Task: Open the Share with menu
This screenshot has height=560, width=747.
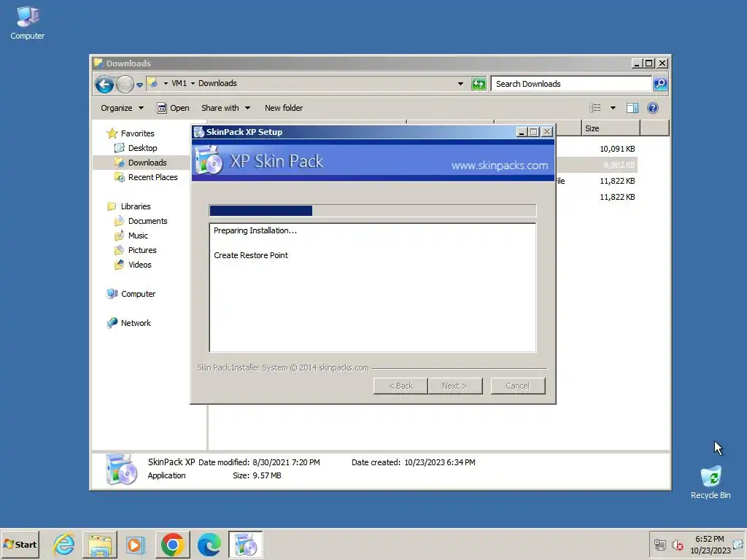Action: 225,108
